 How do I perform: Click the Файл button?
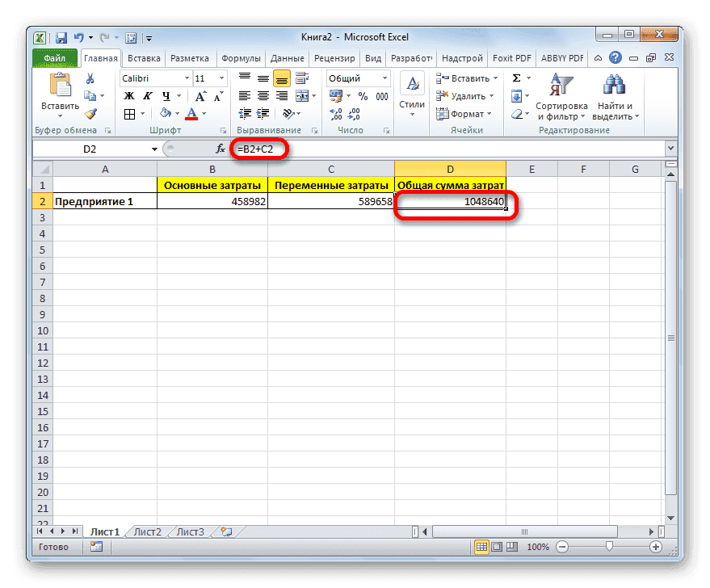55,58
